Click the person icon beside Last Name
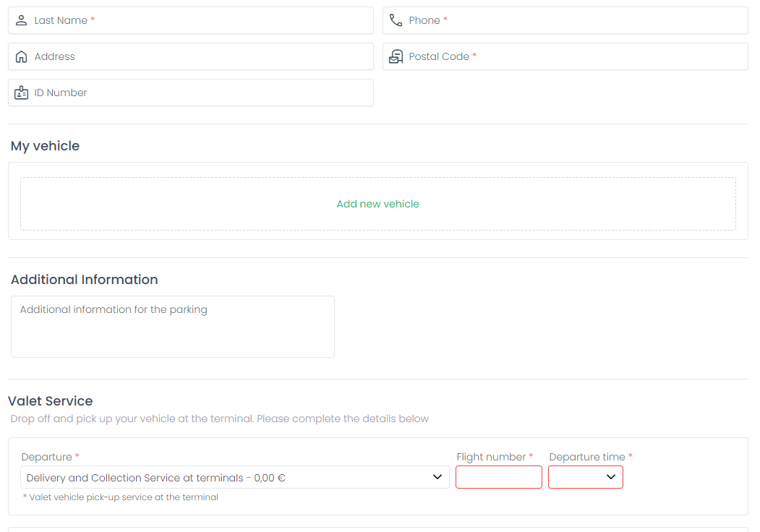Image resolution: width=760 pixels, height=532 pixels. point(21,20)
